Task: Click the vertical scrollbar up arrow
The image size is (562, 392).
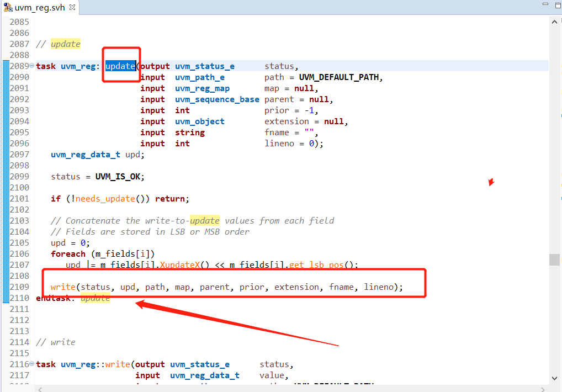Action: point(554,22)
